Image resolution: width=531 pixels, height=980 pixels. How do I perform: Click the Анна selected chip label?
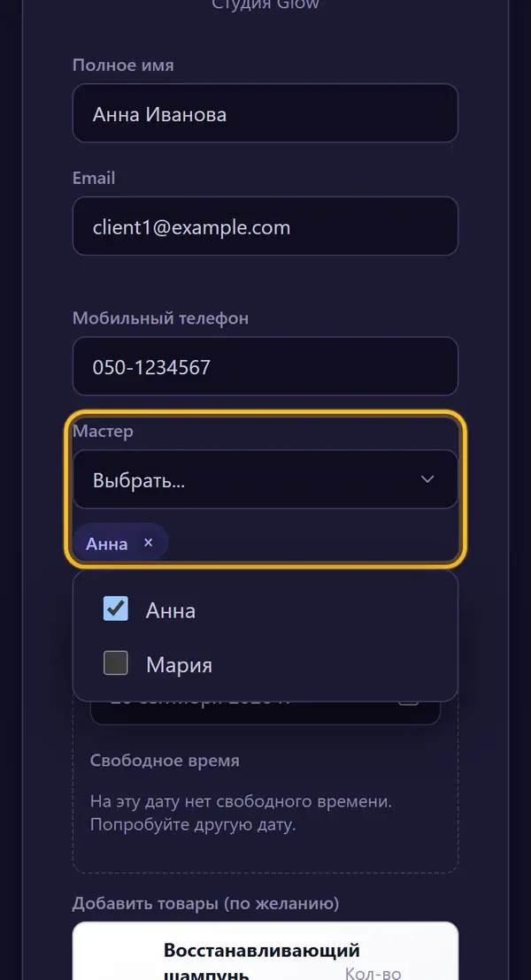106,544
